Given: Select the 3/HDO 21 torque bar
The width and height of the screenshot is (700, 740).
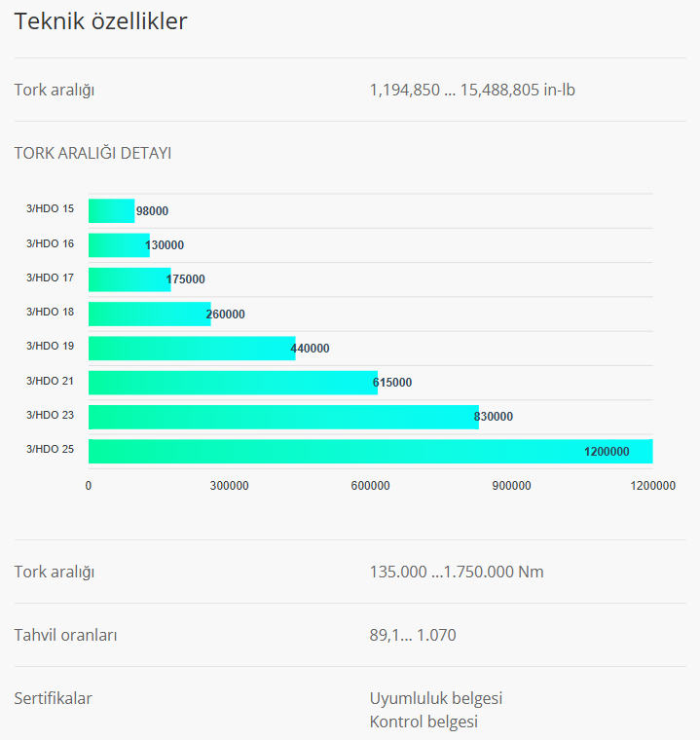Looking at the screenshot, I should [x=232, y=383].
